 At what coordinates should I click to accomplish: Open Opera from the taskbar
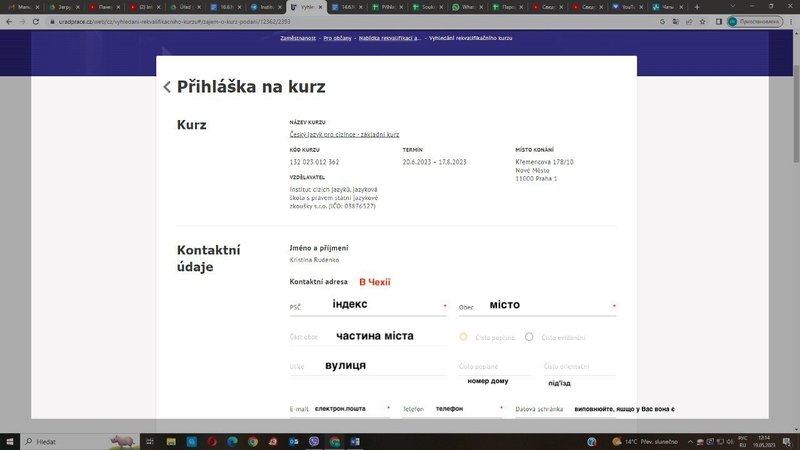212,441
